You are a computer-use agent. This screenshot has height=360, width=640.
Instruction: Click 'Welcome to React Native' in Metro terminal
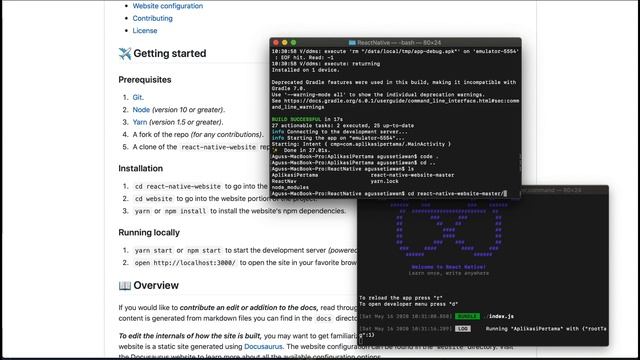pos(449,267)
